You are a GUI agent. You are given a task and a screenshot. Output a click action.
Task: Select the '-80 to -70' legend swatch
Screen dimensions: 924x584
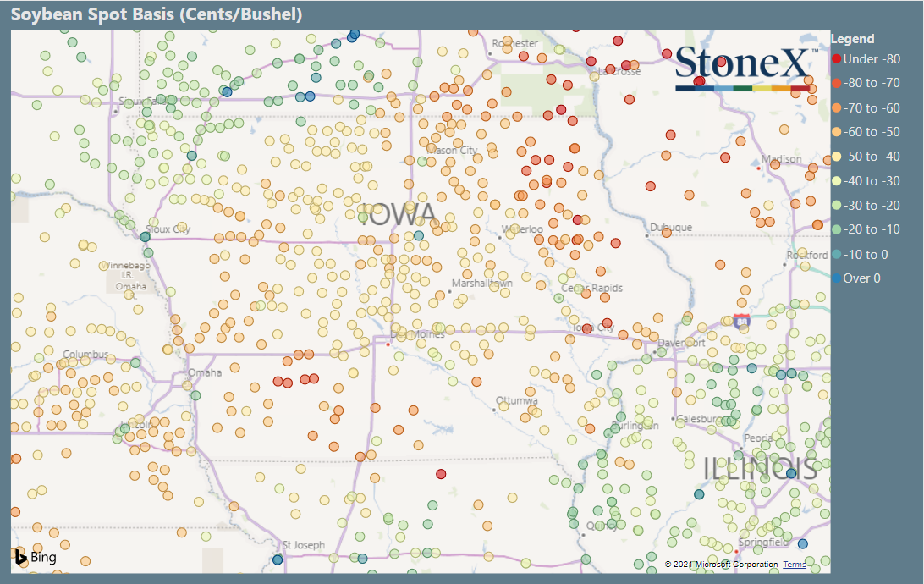click(836, 83)
